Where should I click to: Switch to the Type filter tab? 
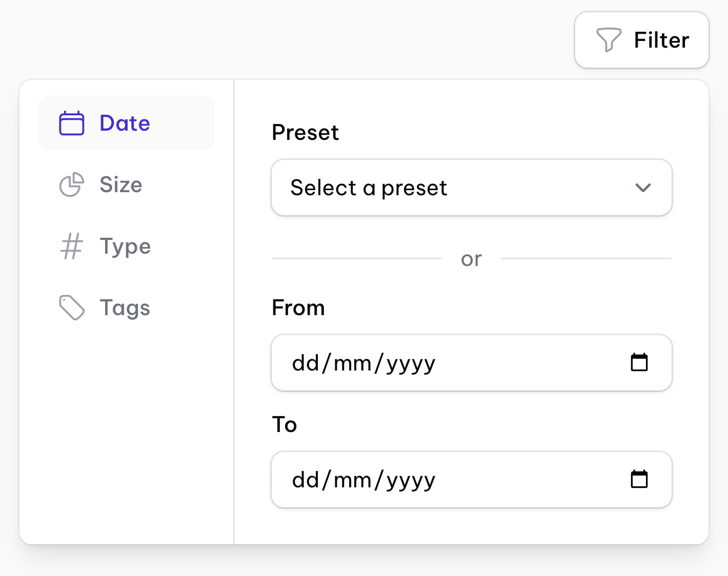coord(126,246)
